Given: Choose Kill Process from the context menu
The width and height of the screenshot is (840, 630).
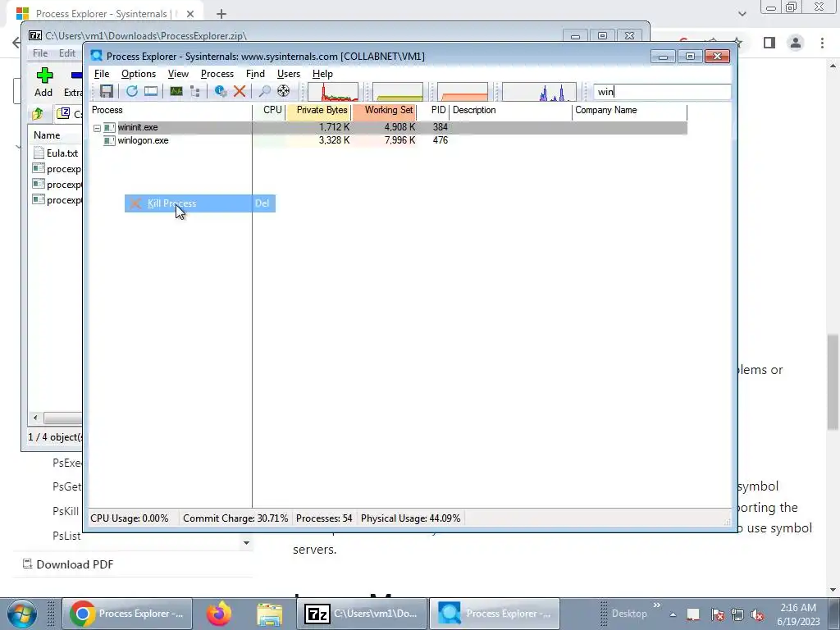Looking at the screenshot, I should [x=200, y=203].
